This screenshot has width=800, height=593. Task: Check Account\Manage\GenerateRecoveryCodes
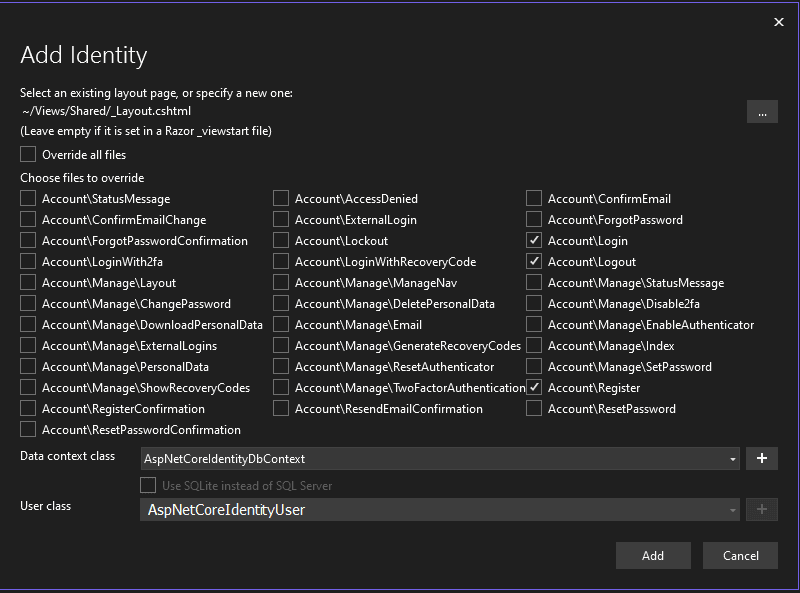point(281,345)
